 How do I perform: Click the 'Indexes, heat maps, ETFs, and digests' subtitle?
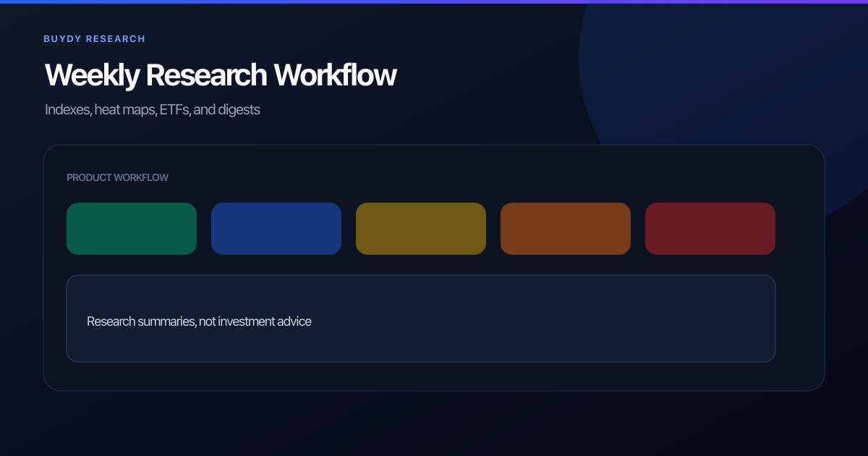[152, 110]
